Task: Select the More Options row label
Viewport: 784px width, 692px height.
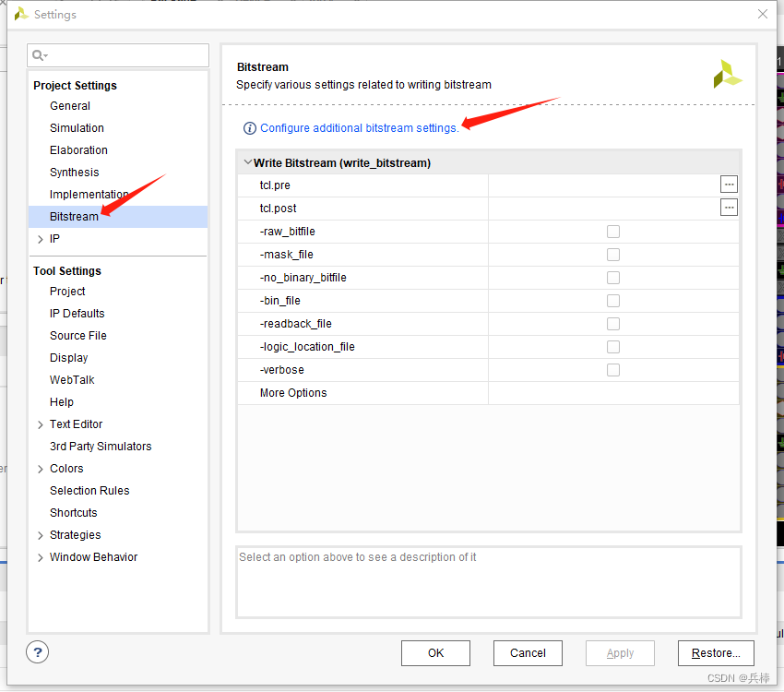Action: pos(293,393)
